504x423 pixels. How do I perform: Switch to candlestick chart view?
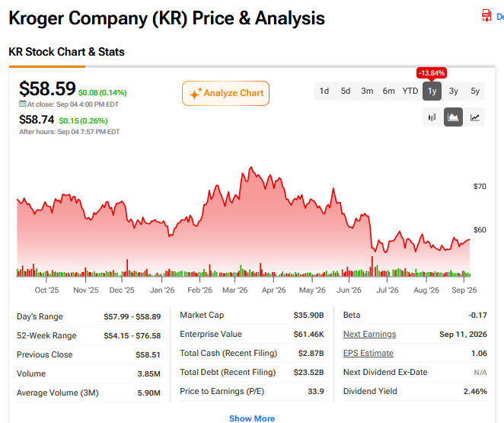tap(432, 117)
